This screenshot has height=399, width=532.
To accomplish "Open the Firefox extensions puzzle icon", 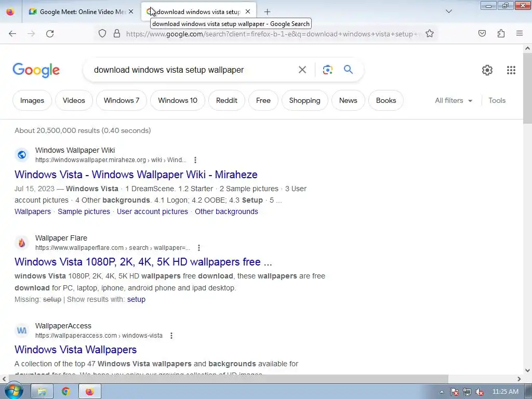I will (501, 33).
